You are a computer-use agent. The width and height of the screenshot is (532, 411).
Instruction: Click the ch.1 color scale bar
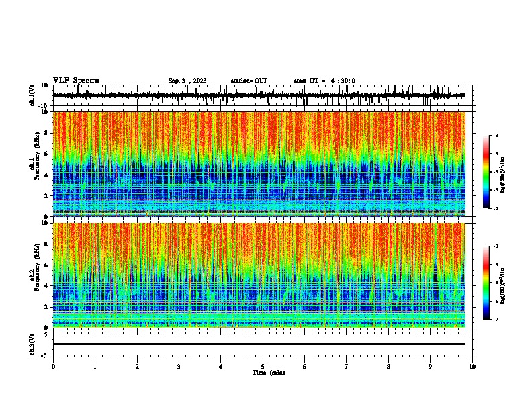click(x=486, y=172)
